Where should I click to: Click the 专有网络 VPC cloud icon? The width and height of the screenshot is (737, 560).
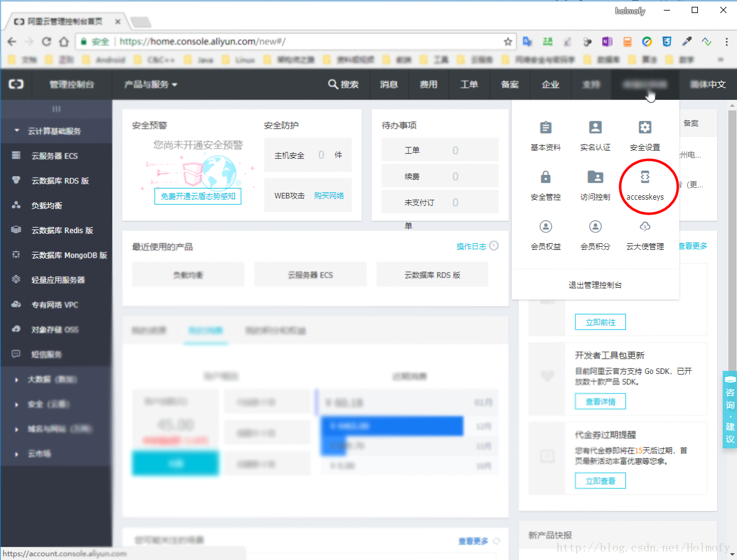(16, 304)
